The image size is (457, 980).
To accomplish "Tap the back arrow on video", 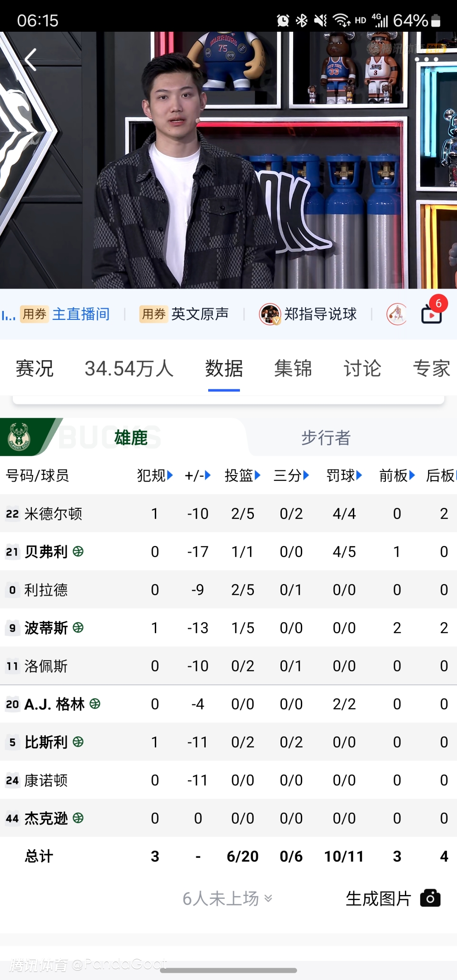I will (x=30, y=60).
